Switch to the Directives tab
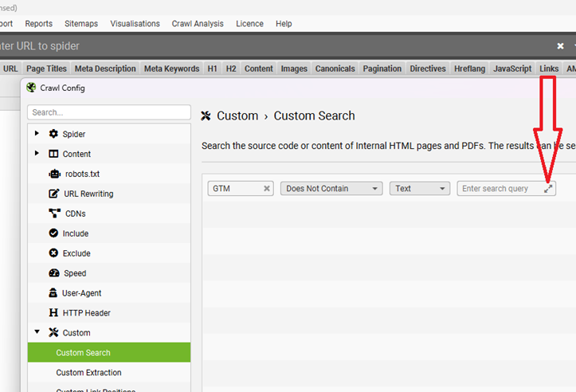Viewport: 576px width, 392px height. pos(428,69)
